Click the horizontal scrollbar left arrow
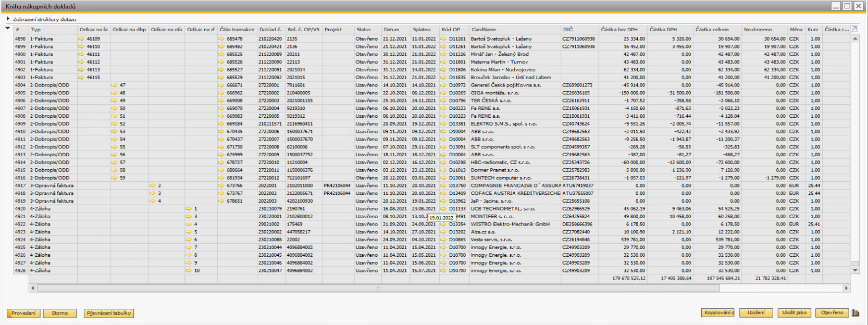The image size is (868, 325). pos(33,288)
